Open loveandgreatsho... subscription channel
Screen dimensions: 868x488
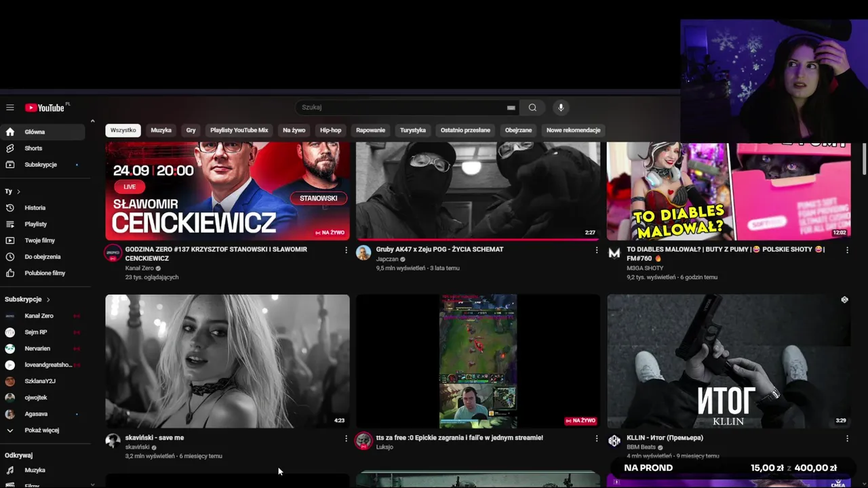(x=43, y=365)
